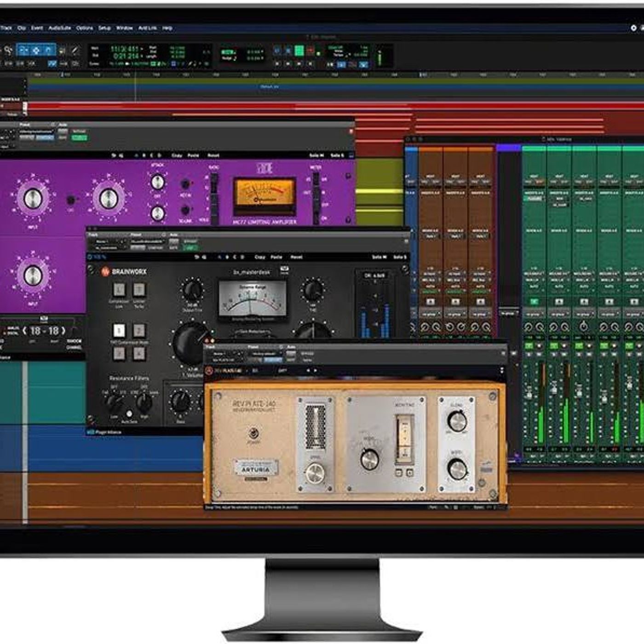Toggle Solo M in bx_masterdesk
This screenshot has height=644, width=644.
point(379,257)
